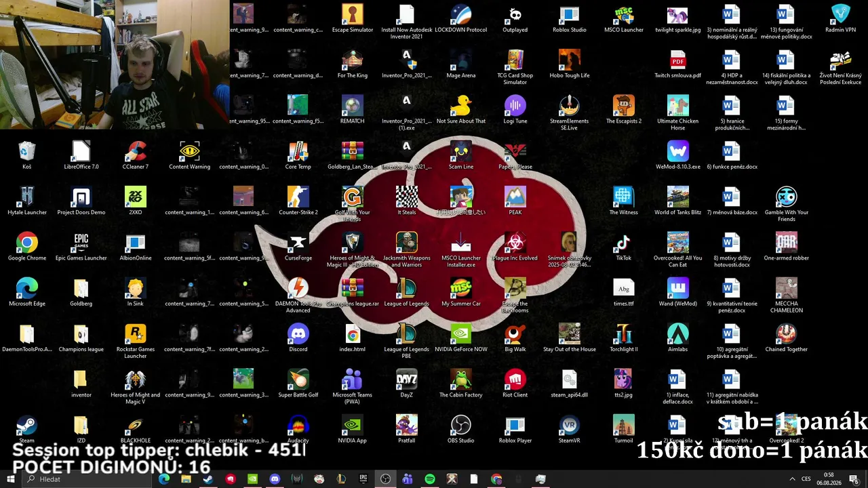
Task: Click the DayZ game icon
Action: click(407, 378)
